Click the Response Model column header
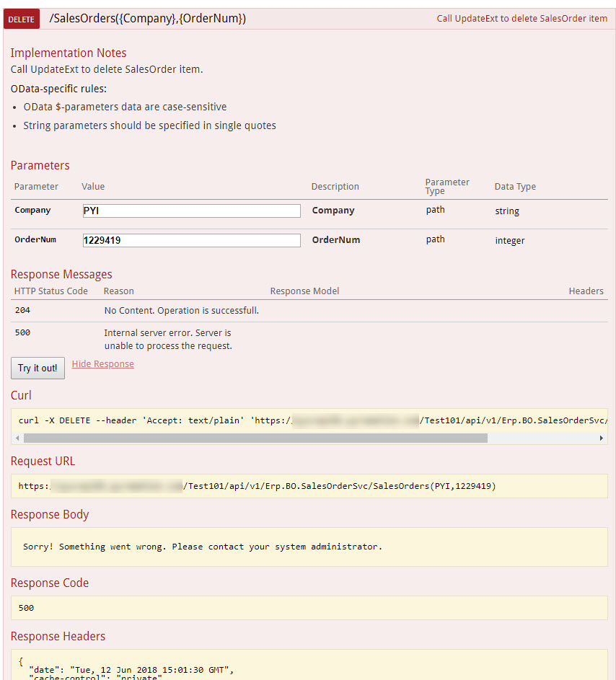Screen dimensions: 616x680 (304, 291)
